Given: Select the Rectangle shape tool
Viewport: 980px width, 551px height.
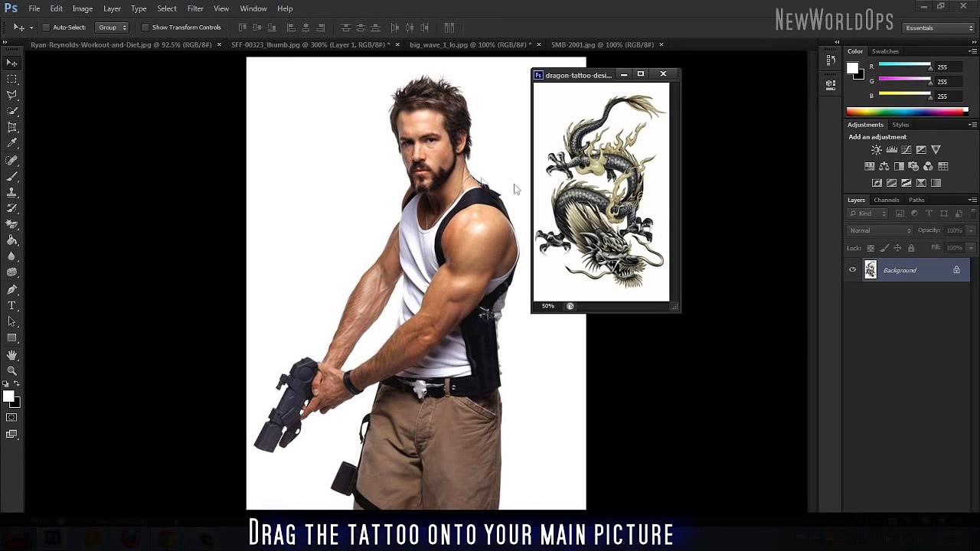Looking at the screenshot, I should point(12,337).
